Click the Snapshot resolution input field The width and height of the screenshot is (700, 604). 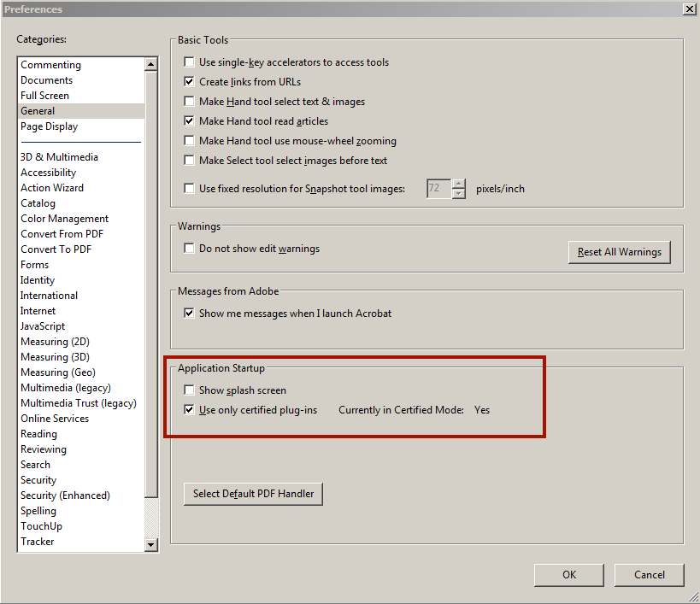[x=438, y=189]
